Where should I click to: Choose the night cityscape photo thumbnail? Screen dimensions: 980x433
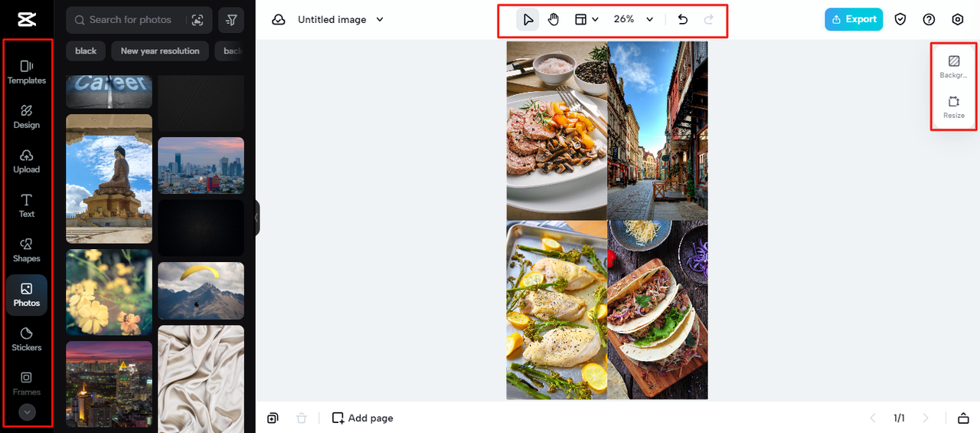coord(109,384)
